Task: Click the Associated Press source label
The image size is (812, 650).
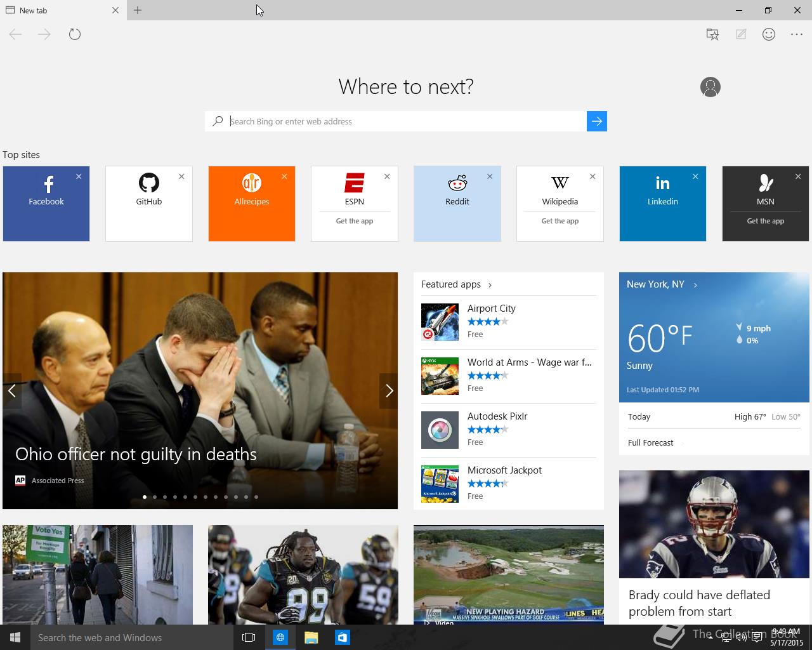Action: tap(57, 481)
